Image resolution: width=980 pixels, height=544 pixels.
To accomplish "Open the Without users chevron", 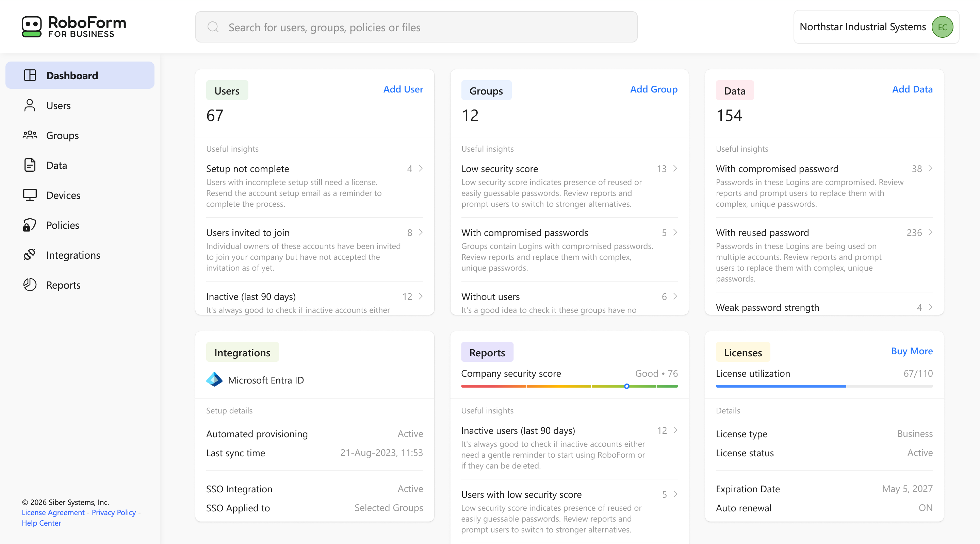I will tap(675, 296).
